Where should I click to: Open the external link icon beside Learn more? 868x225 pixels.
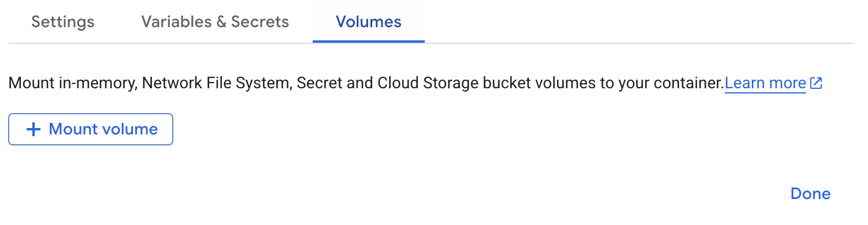[816, 84]
